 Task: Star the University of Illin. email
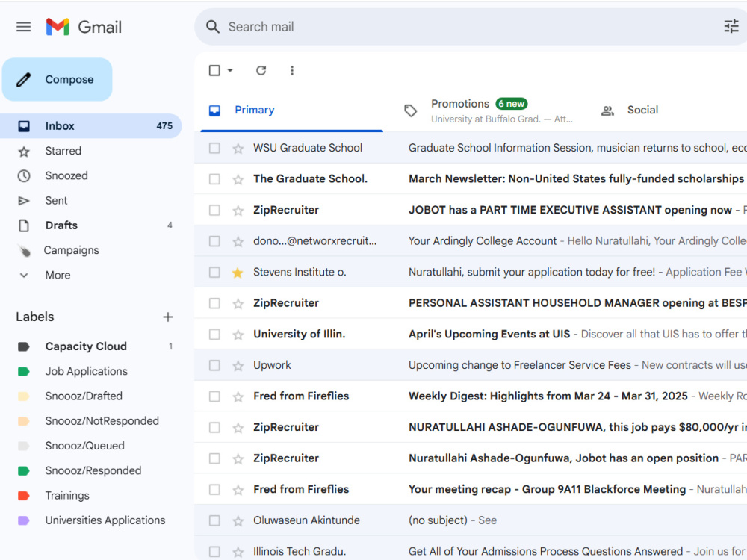coord(238,335)
